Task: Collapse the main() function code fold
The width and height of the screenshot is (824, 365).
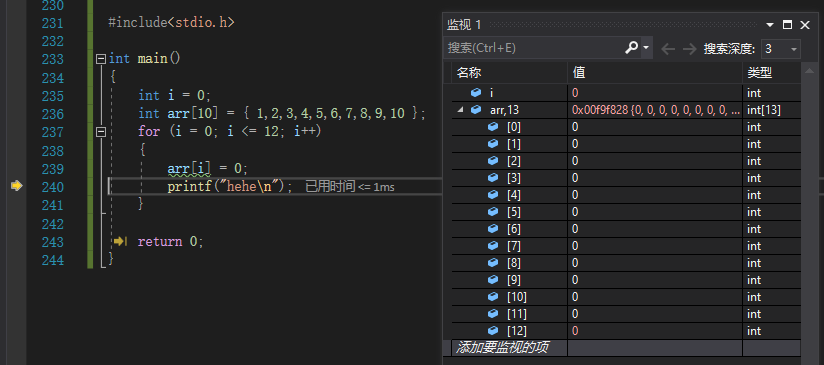Action: point(101,59)
